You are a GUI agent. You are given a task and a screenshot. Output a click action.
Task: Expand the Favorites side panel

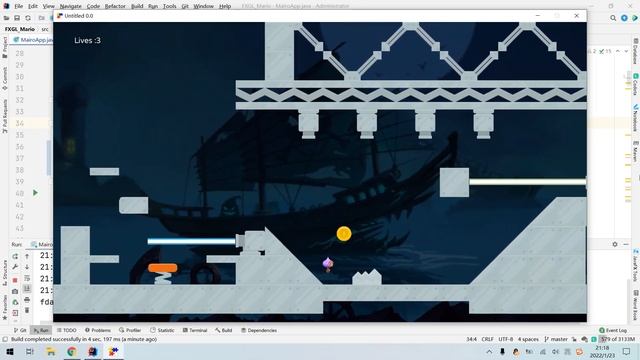click(5, 307)
